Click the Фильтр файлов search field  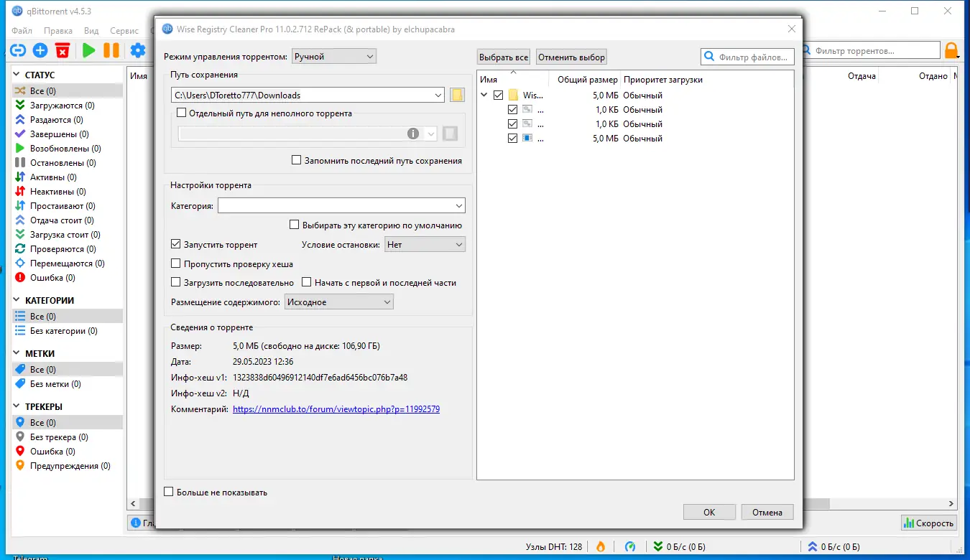747,57
